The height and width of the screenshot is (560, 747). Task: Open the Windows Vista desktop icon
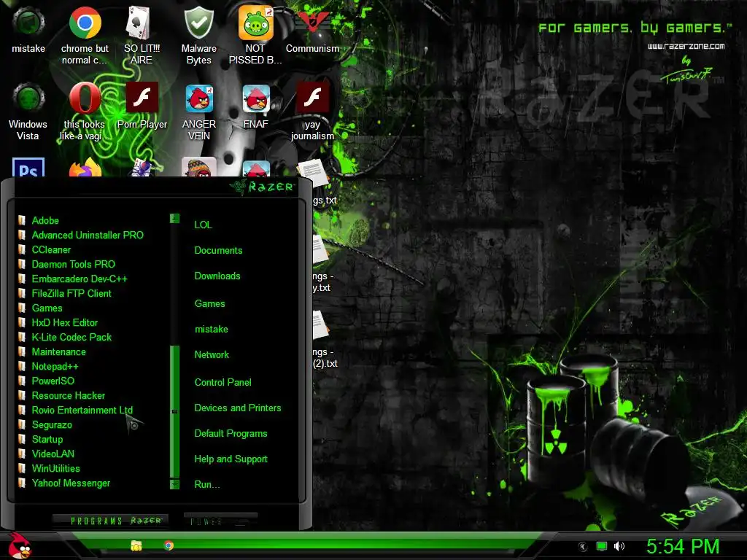click(28, 112)
